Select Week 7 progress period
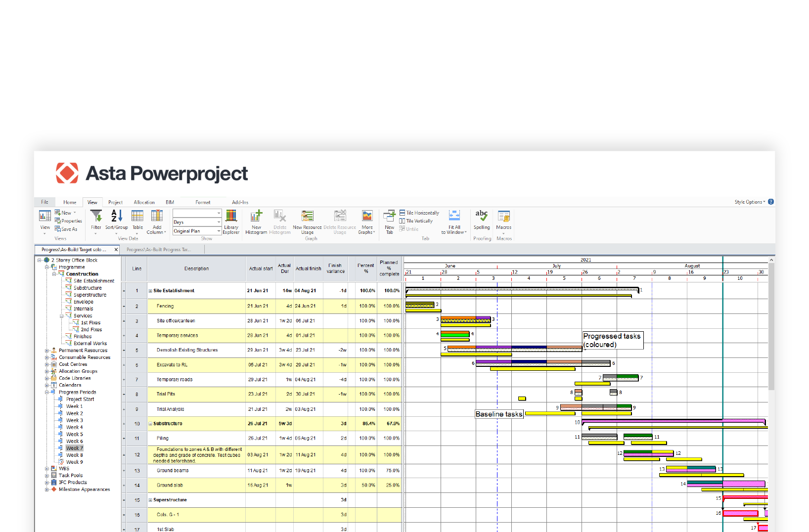Image resolution: width=809 pixels, height=532 pixels. 75,448
